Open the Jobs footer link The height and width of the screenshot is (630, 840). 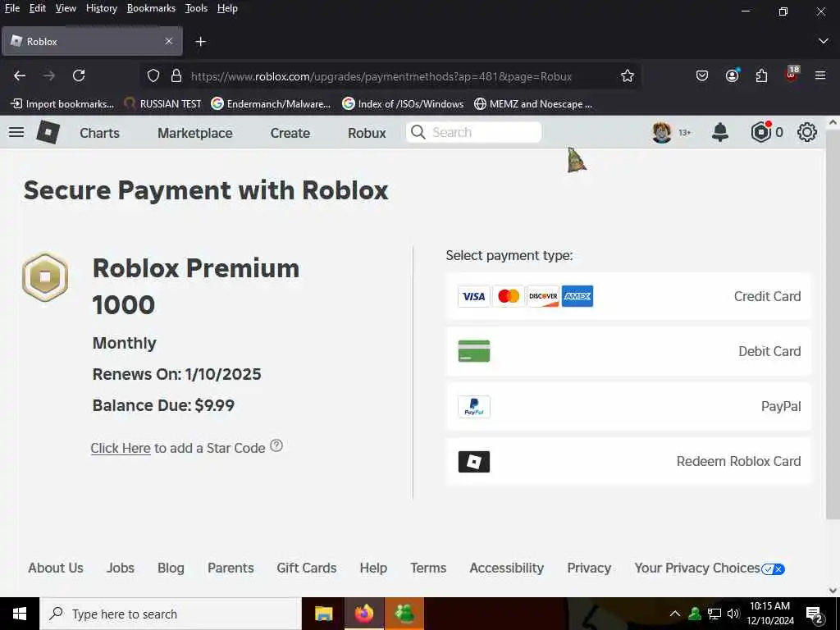click(x=121, y=568)
